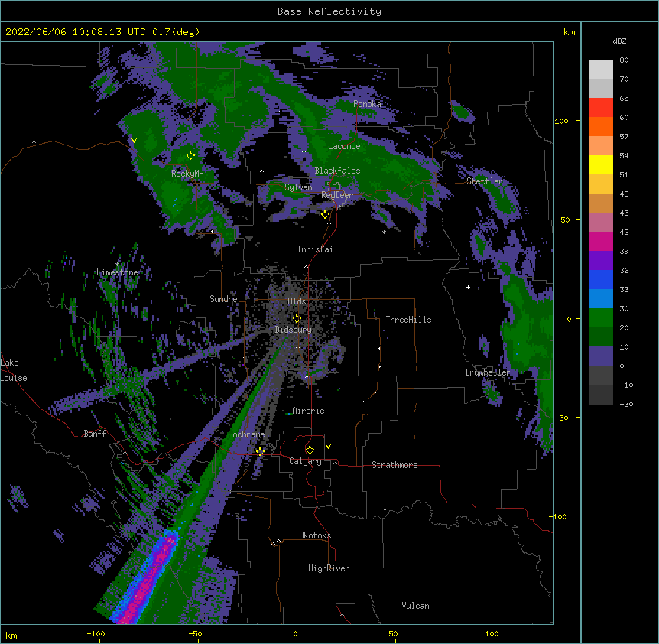Viewport: 659px width, 644px height.
Task: Click the yellow V marker northeast of Calgary
Action: click(x=328, y=447)
